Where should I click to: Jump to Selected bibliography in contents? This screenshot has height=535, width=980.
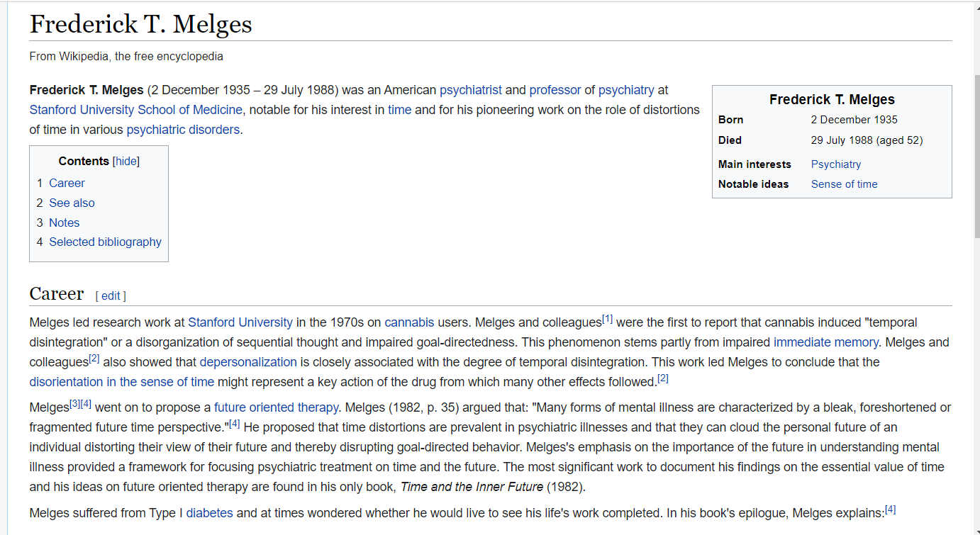pos(105,242)
